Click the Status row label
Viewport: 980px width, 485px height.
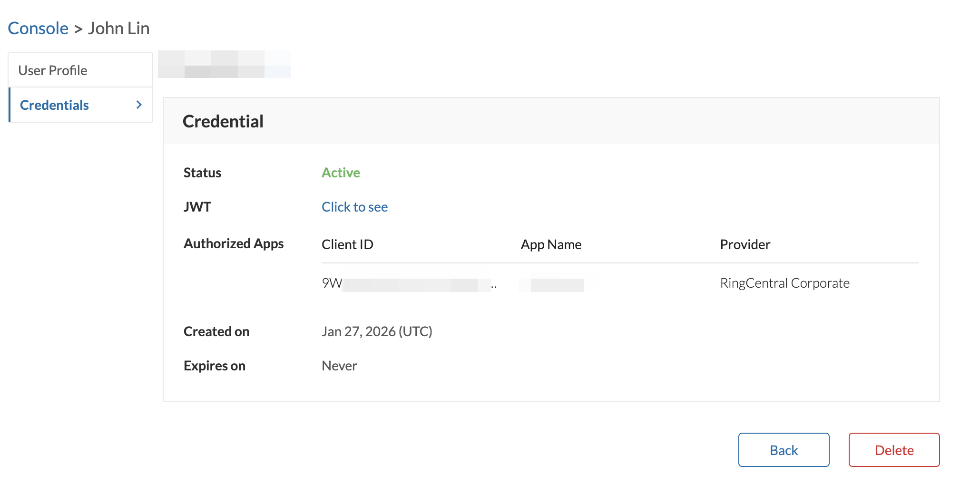[202, 173]
